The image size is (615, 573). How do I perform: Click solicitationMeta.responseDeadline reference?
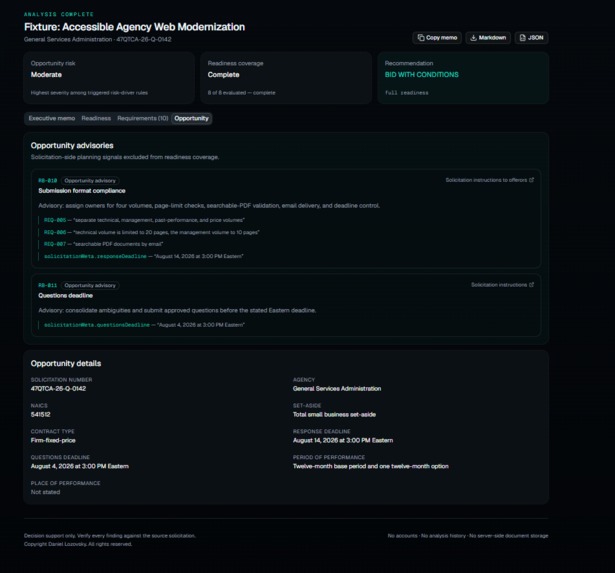95,256
